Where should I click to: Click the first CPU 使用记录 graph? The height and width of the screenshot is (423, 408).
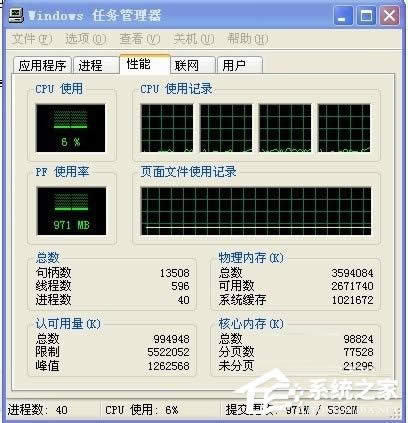pos(167,128)
